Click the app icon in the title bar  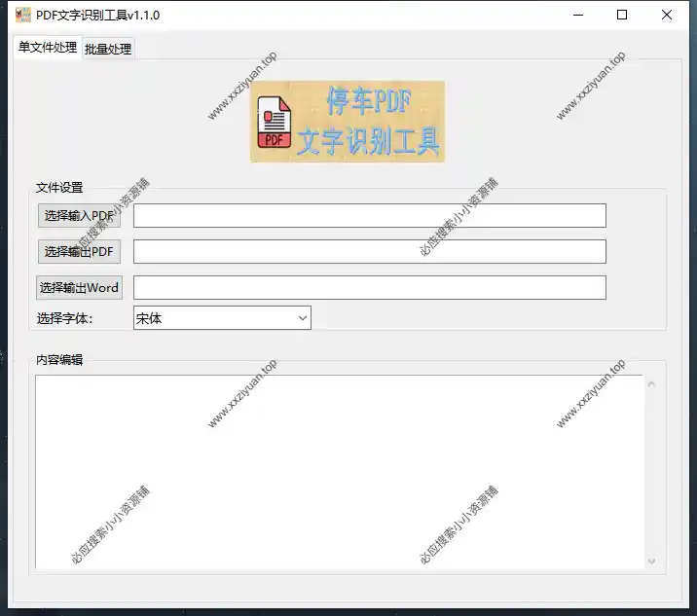[22, 15]
